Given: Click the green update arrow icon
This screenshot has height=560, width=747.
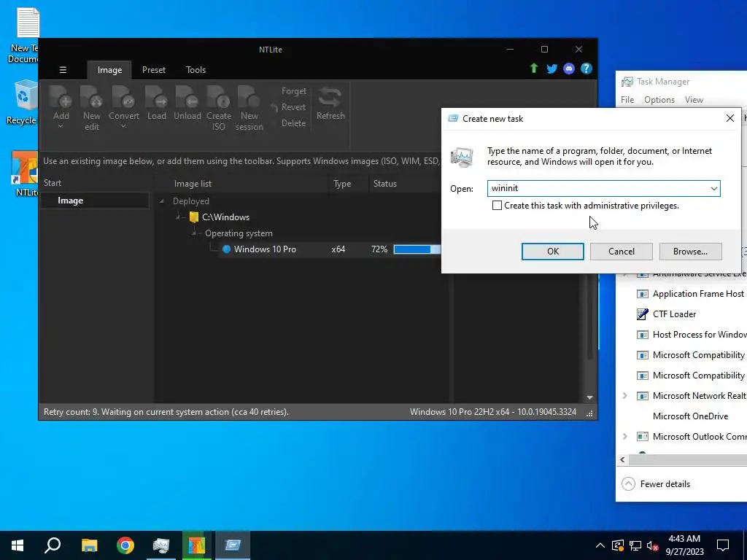Looking at the screenshot, I should point(534,69).
